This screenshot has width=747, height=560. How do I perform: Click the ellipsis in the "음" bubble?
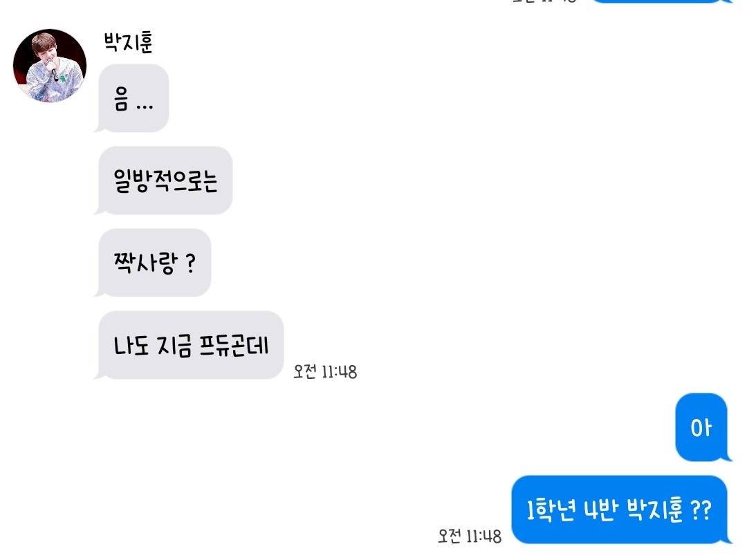coord(145,107)
